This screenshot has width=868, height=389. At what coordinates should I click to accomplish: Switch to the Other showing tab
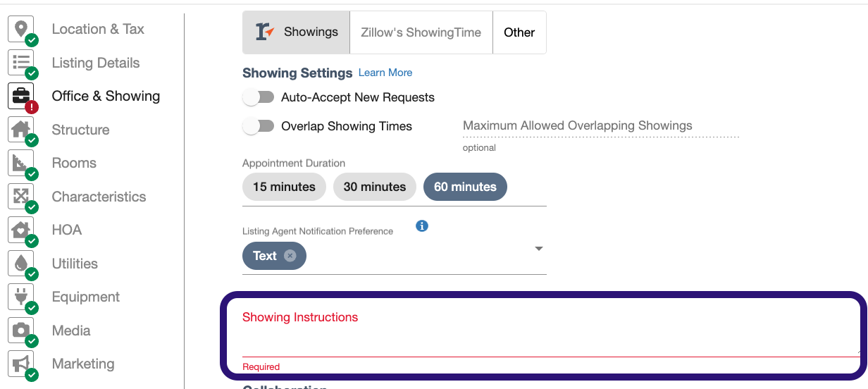click(x=519, y=32)
